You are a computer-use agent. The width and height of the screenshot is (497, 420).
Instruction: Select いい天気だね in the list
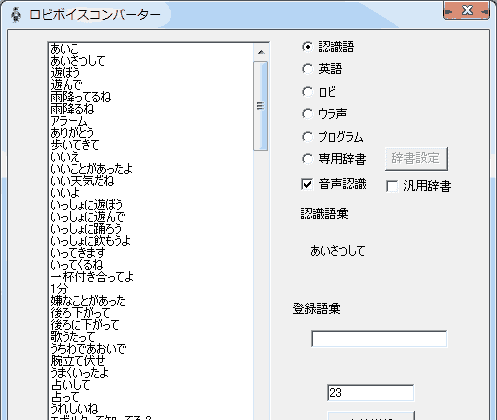[x=82, y=181]
